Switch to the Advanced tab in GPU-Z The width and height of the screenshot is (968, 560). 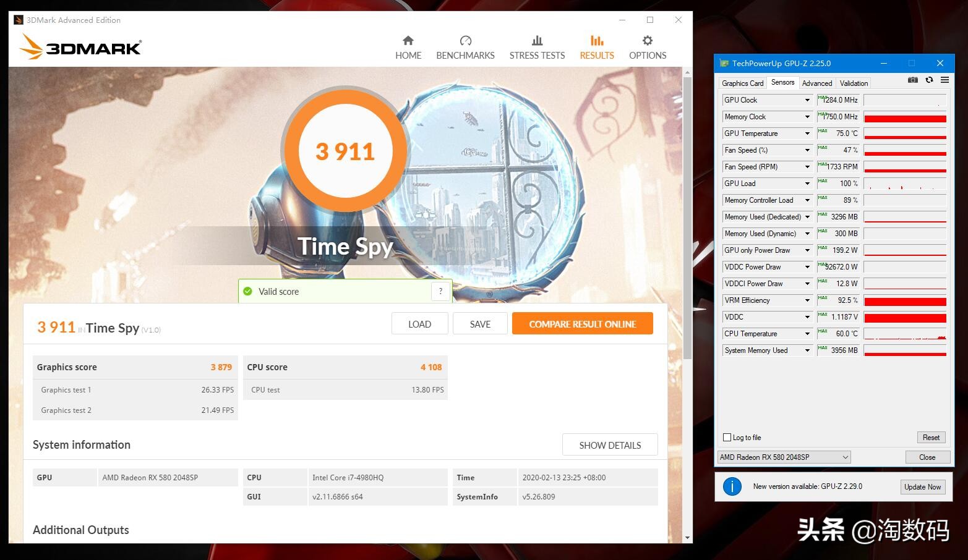(x=816, y=83)
